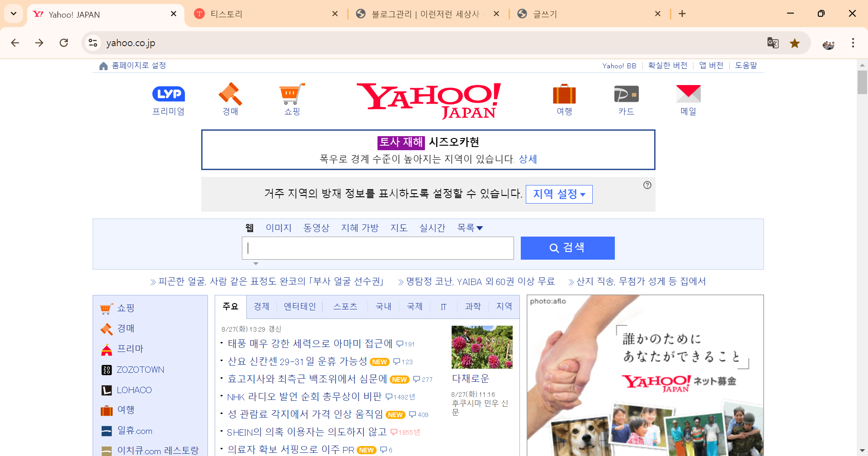Open Google Translate icon in address bar
This screenshot has height=456, width=868.
coord(773,43)
